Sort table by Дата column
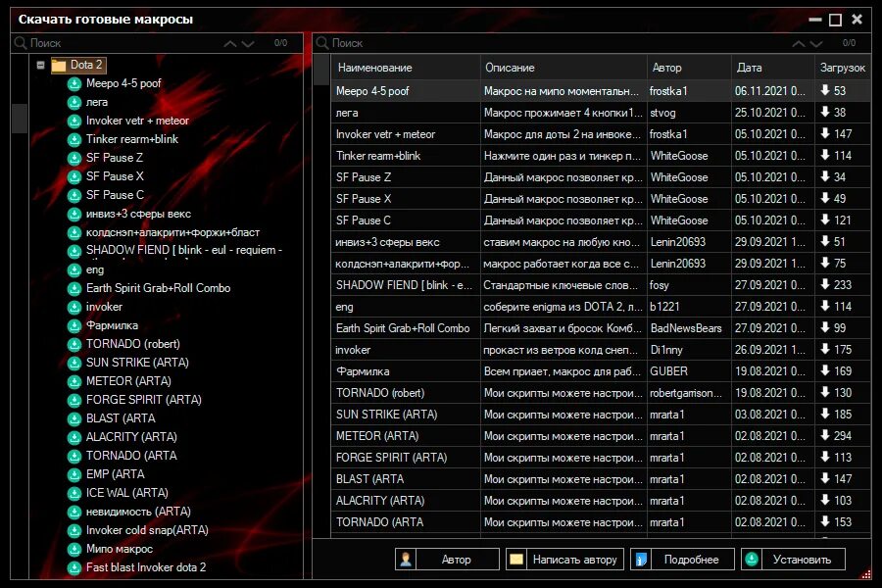The image size is (882, 588). pyautogui.click(x=773, y=68)
